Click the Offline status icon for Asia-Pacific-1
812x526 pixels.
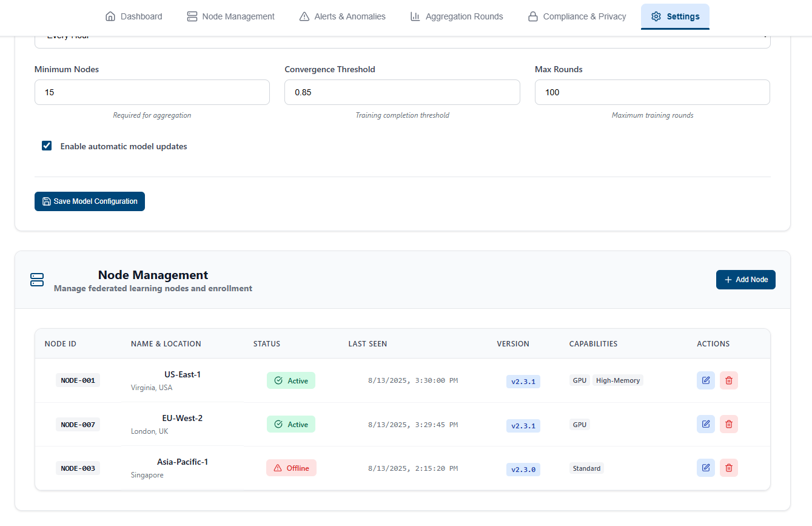pyautogui.click(x=277, y=467)
